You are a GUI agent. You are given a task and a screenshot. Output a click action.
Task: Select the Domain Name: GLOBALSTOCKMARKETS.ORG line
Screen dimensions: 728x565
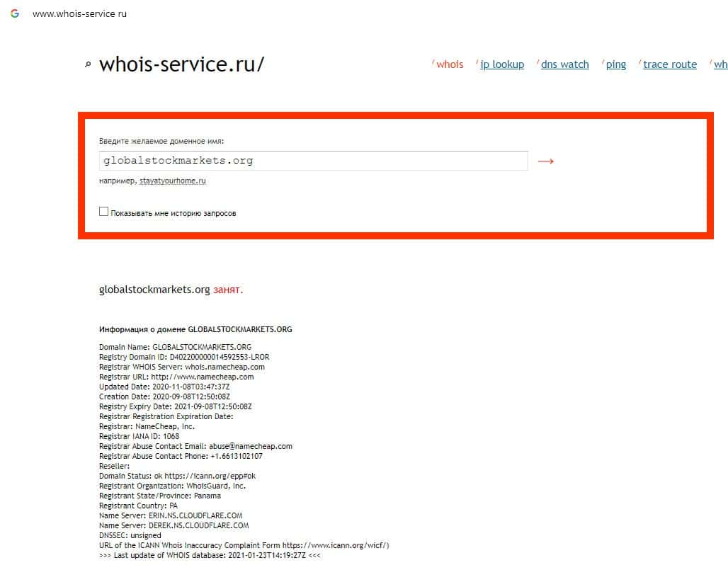click(175, 347)
